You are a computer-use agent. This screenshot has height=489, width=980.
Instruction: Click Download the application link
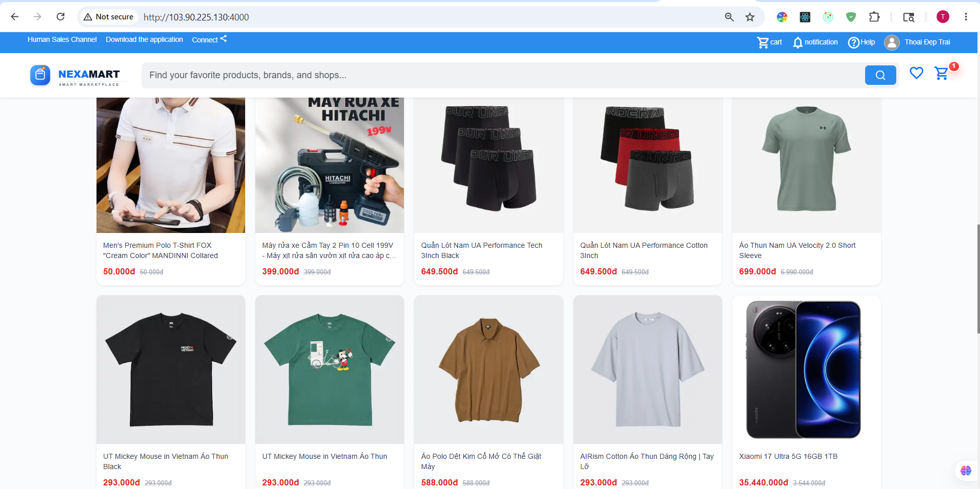144,39
